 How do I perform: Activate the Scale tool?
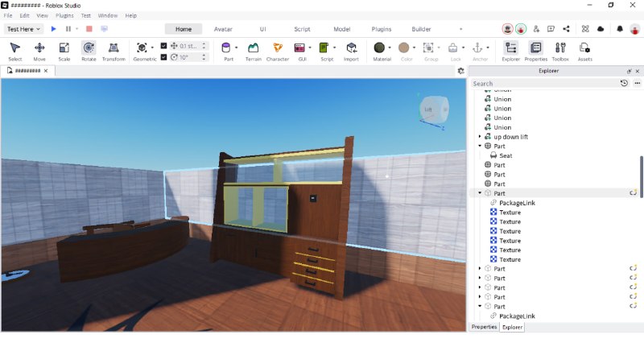64,52
